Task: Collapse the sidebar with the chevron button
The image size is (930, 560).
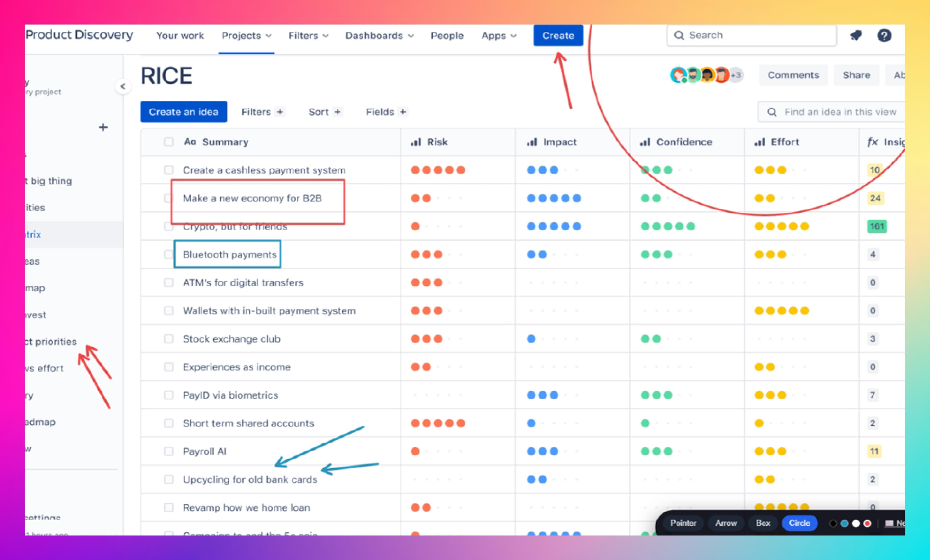Action: click(x=123, y=86)
